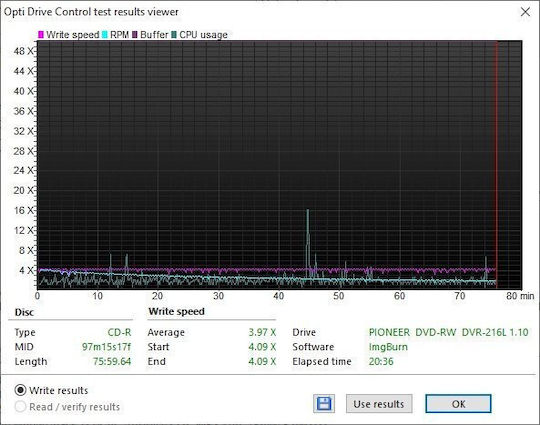Select the Read / verify results option
This screenshot has width=540, height=425.
20,407
